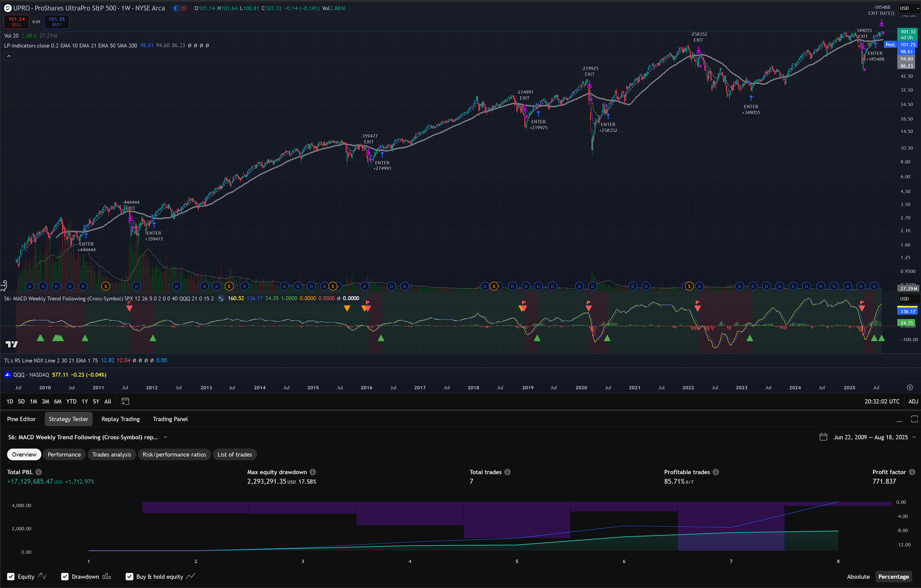Click info icon next to Profit factor

pyautogui.click(x=912, y=472)
